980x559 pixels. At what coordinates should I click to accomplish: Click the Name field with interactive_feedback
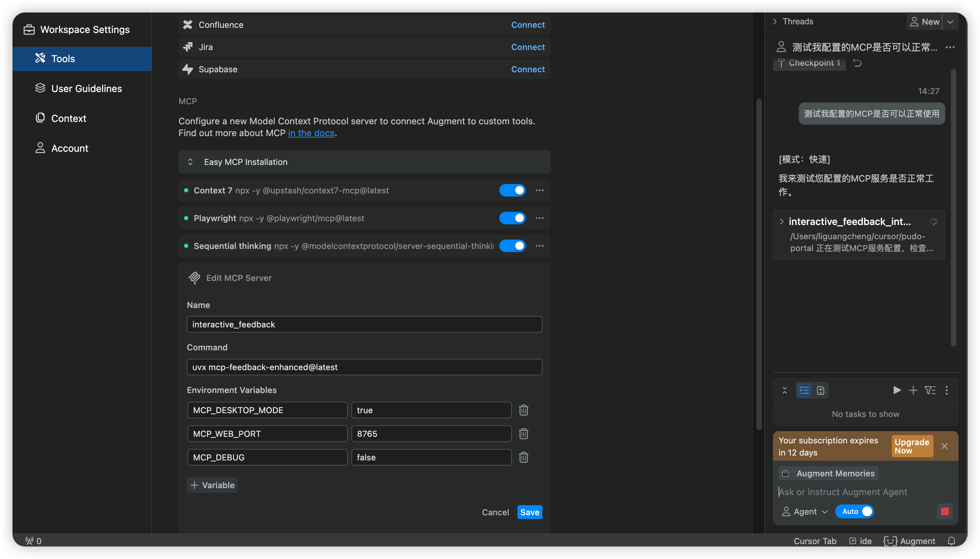364,324
